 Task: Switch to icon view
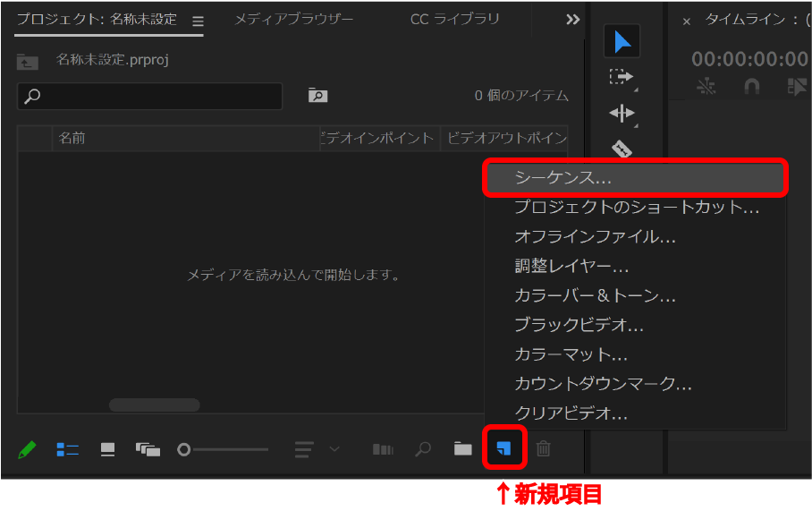point(107,449)
